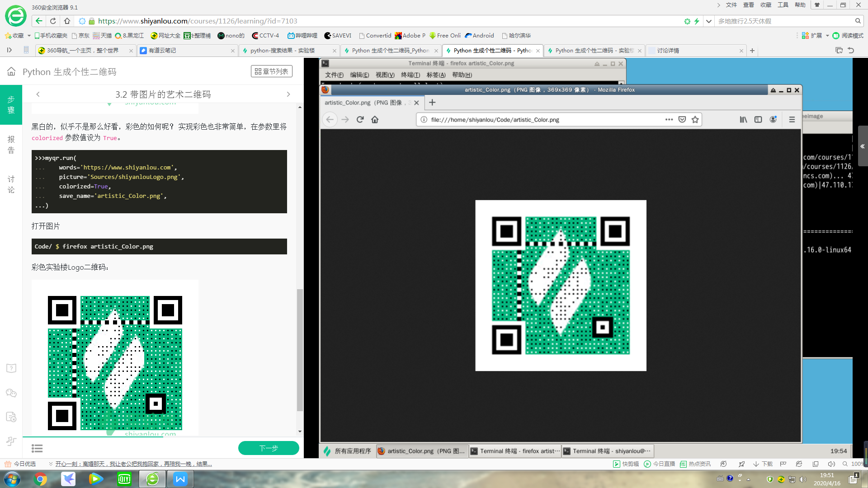
Task: Open Firefox page actions three-dots menu
Action: pyautogui.click(x=669, y=120)
